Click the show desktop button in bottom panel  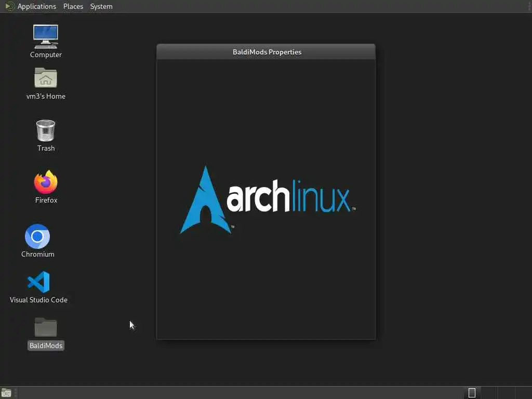(6, 393)
